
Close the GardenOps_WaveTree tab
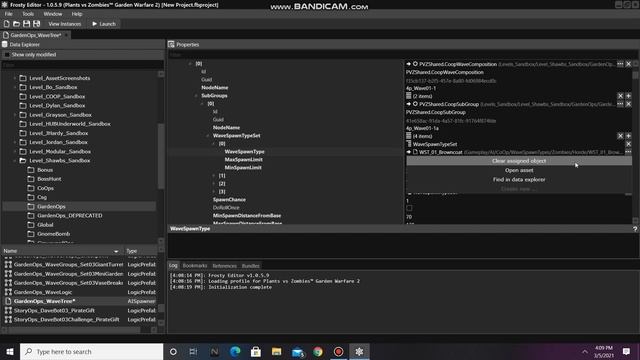point(67,35)
